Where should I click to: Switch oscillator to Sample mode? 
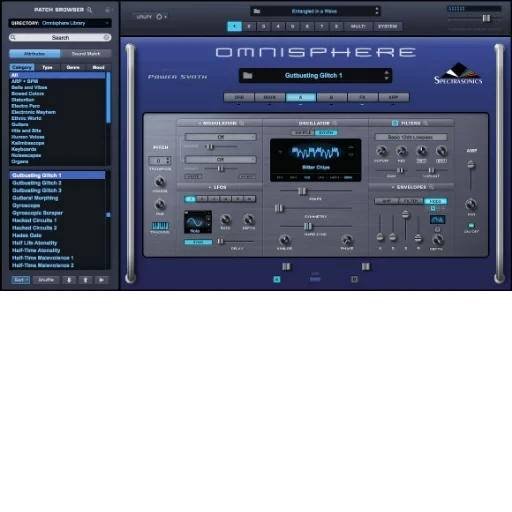(x=303, y=133)
